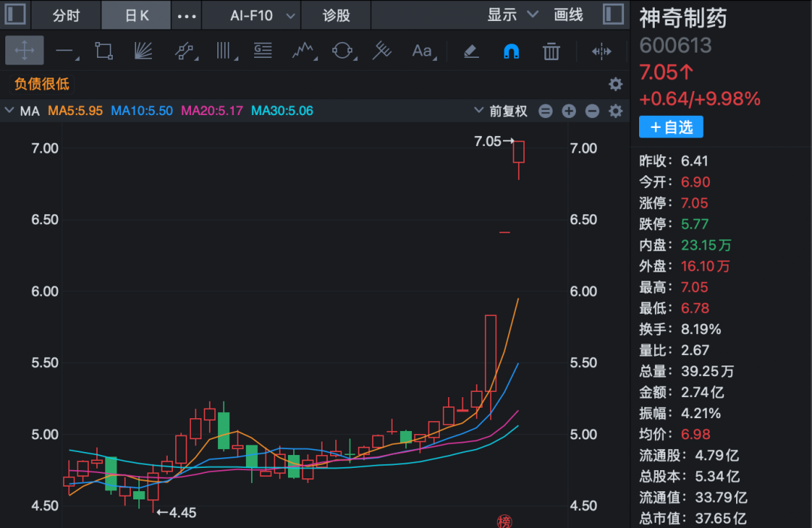
Task: Click the +0.64/+9.98% change value
Action: point(700,99)
